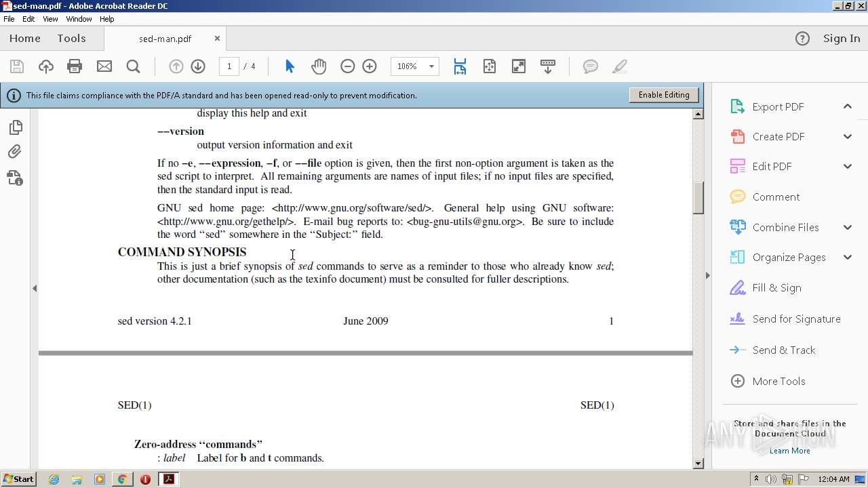Expand the left navigation pane arrow
This screenshot has height=488, width=868.
click(35, 288)
